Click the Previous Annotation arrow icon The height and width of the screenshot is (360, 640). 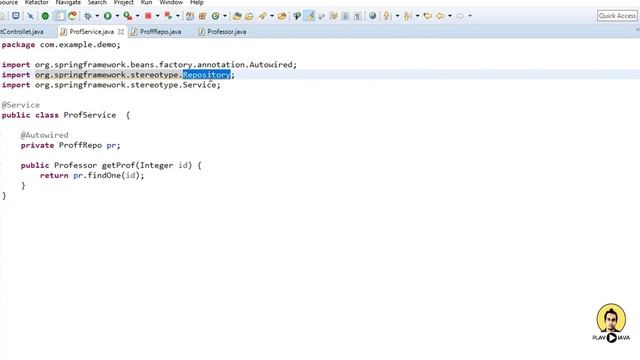(x=407, y=16)
